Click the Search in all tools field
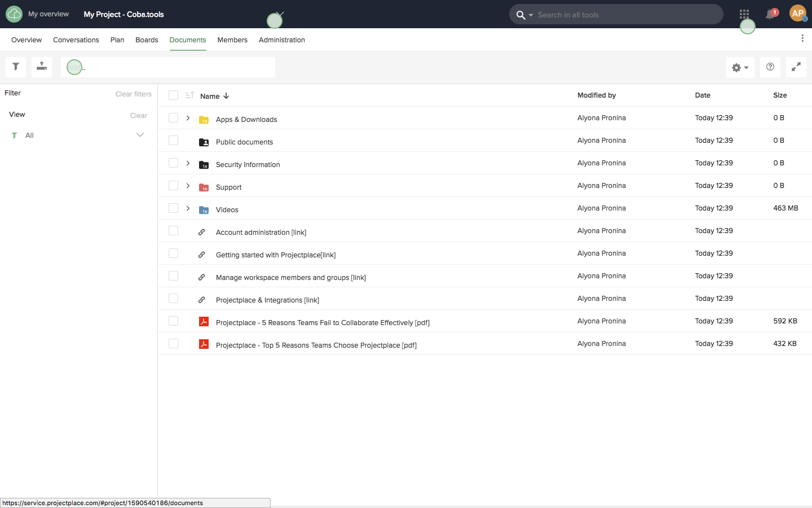Screen dimensions: 812x508 click(x=626, y=15)
